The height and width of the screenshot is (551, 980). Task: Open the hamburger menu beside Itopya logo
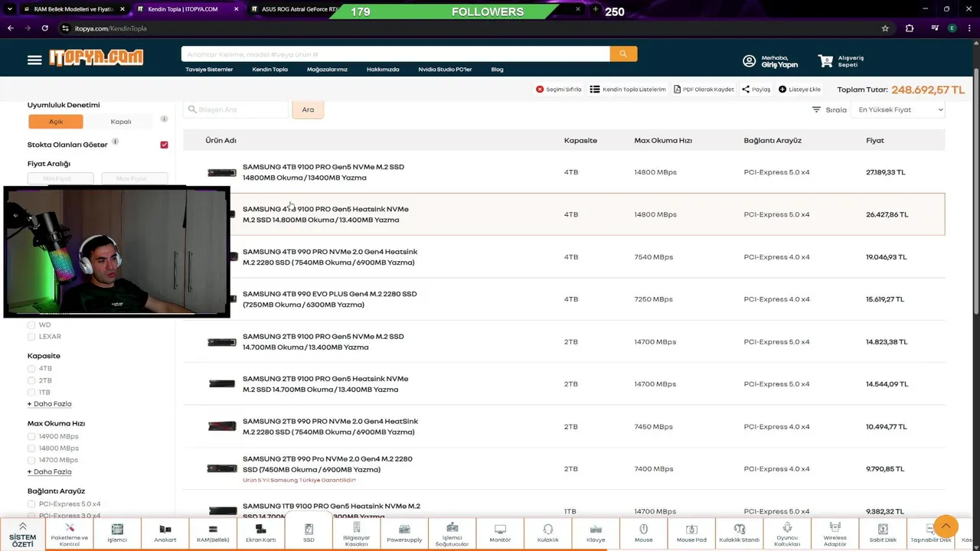pos(34,60)
